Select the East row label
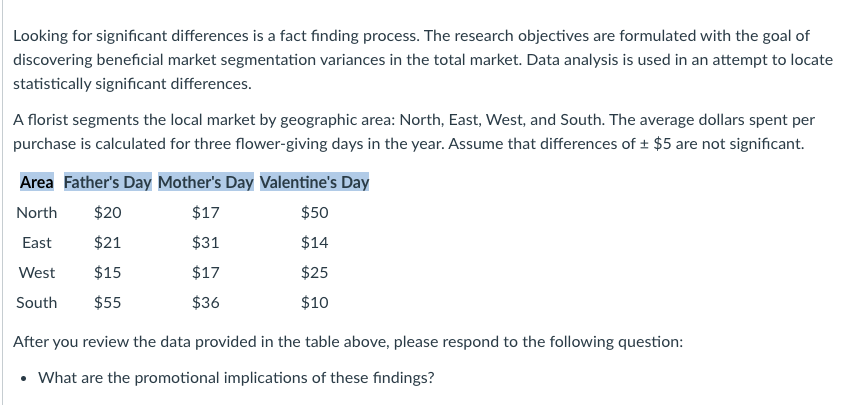Screen dimensions: 845x405 click(x=37, y=243)
